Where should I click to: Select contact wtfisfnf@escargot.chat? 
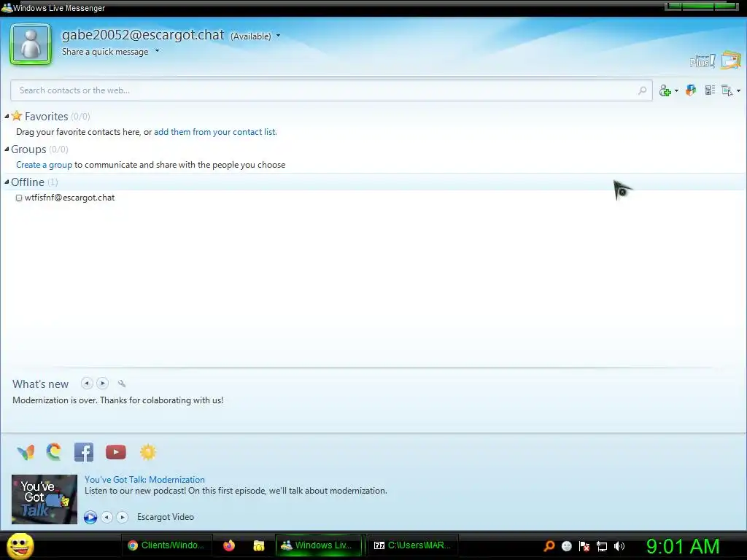69,198
